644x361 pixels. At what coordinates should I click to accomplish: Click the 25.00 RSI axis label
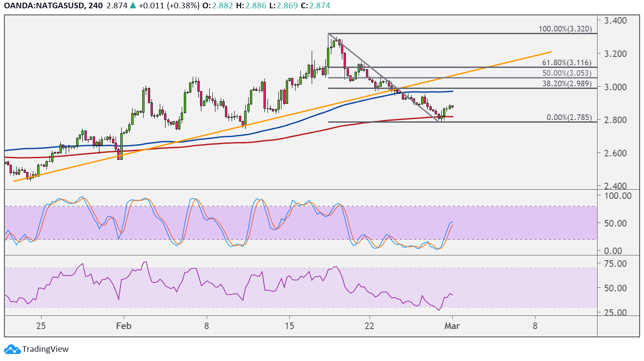tap(615, 312)
